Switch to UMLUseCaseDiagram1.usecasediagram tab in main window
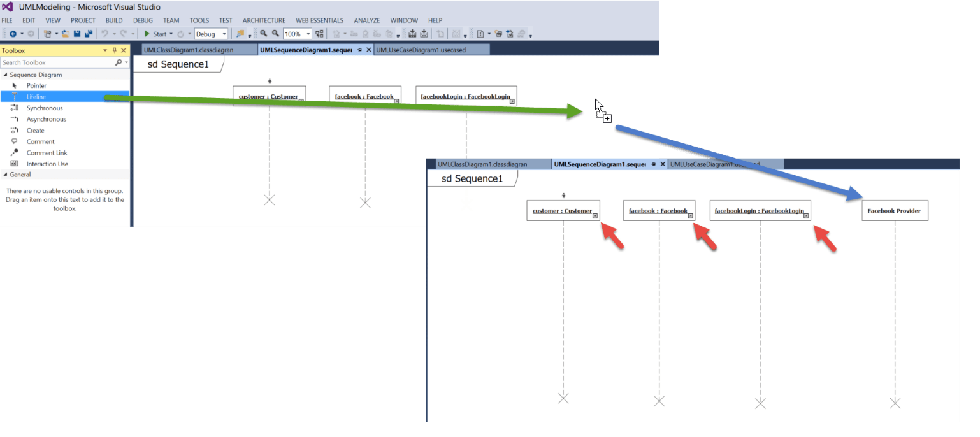 [x=431, y=50]
